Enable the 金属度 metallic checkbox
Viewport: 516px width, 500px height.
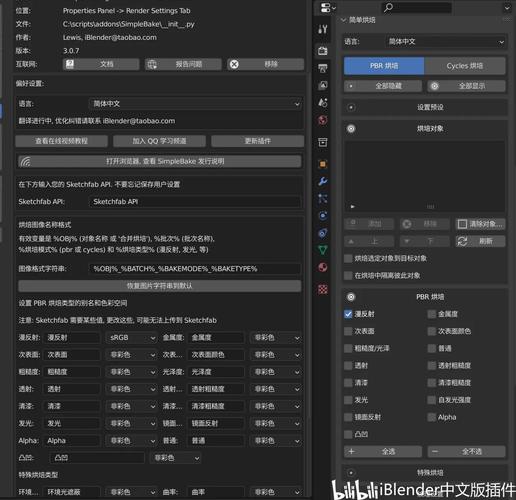(432, 314)
